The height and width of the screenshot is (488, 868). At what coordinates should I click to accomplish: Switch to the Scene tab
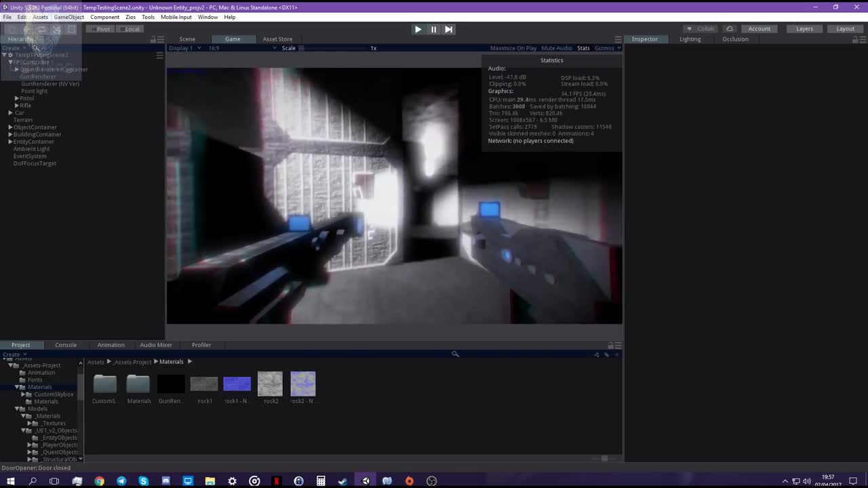coord(187,39)
